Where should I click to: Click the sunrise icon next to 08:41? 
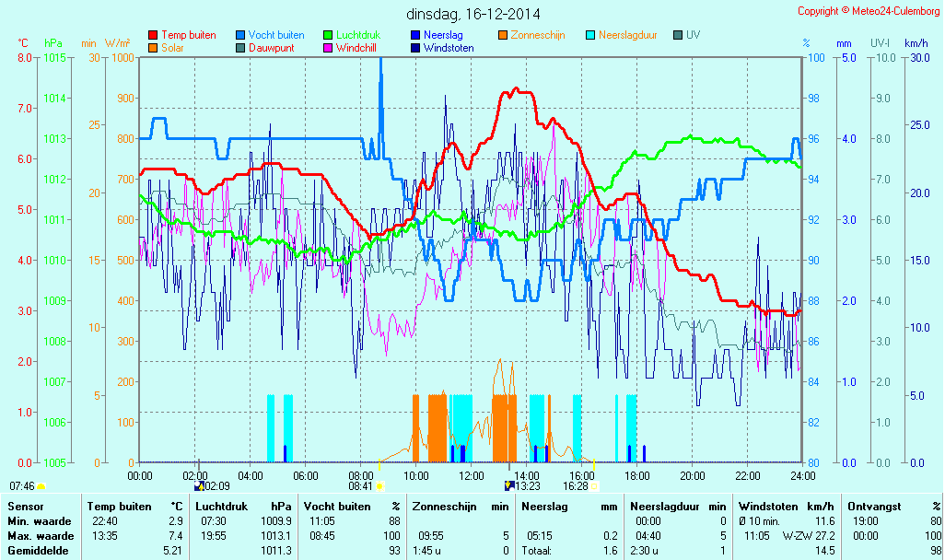click(379, 485)
